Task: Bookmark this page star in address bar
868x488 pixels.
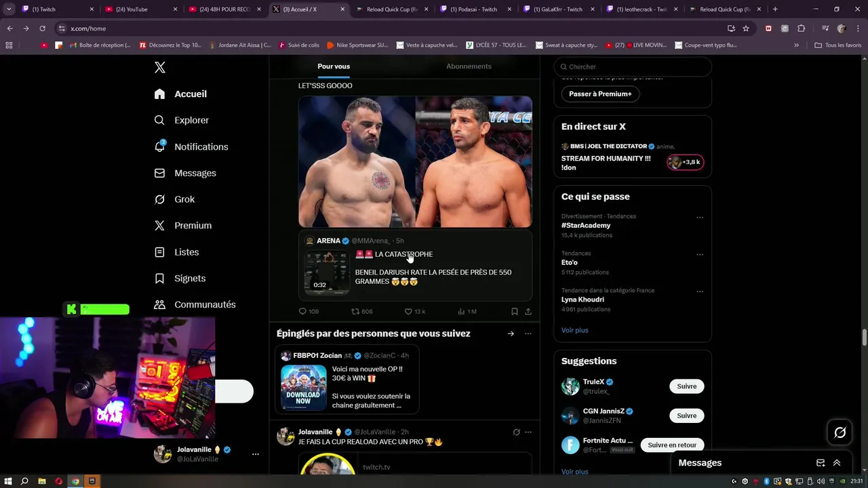Action: click(746, 28)
